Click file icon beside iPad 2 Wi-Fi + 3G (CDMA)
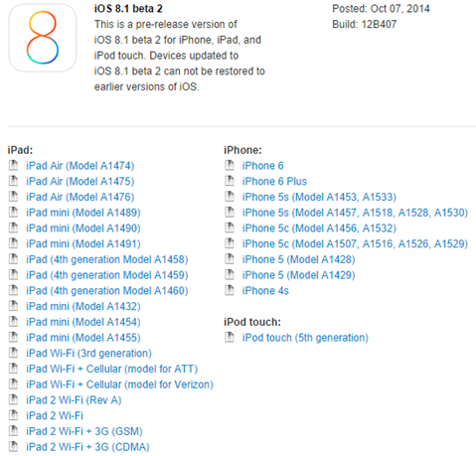 click(x=14, y=446)
